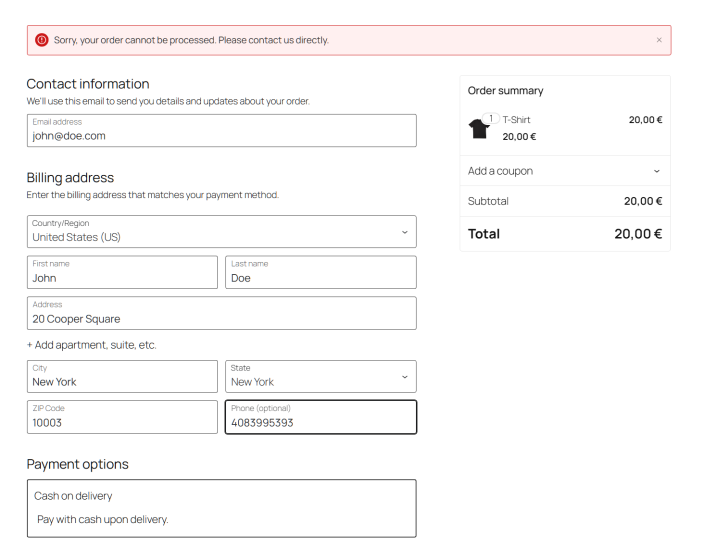Click the Order summary heading
Screen dimensions: 704x549
[505, 91]
